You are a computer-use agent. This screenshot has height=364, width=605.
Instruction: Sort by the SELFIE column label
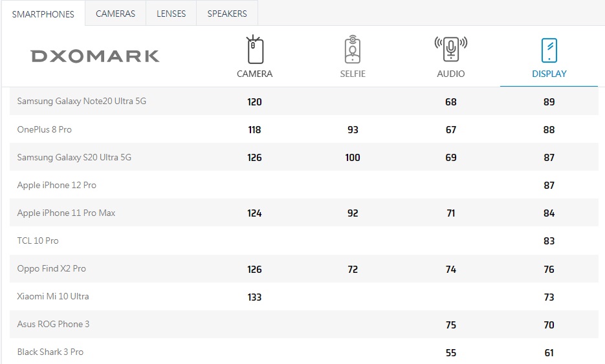(x=353, y=74)
